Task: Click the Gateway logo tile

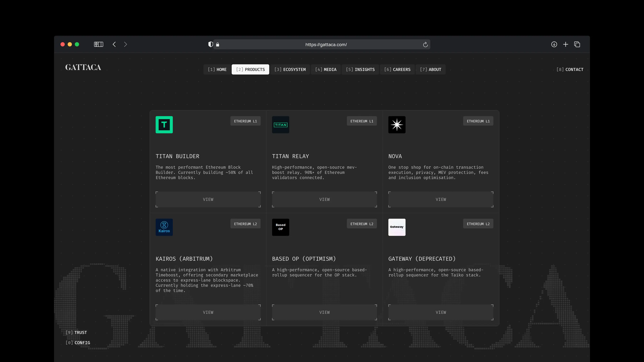Action: tap(397, 227)
